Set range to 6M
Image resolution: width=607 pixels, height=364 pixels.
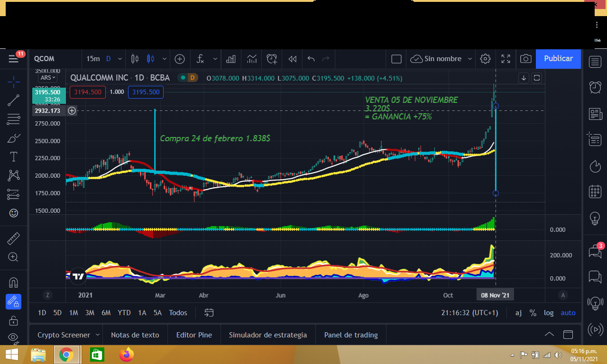click(x=106, y=313)
